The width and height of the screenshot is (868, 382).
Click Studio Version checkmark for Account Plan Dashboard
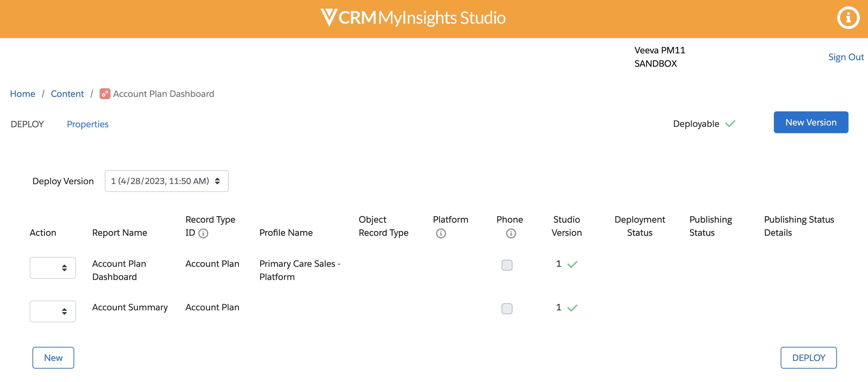[x=572, y=264]
